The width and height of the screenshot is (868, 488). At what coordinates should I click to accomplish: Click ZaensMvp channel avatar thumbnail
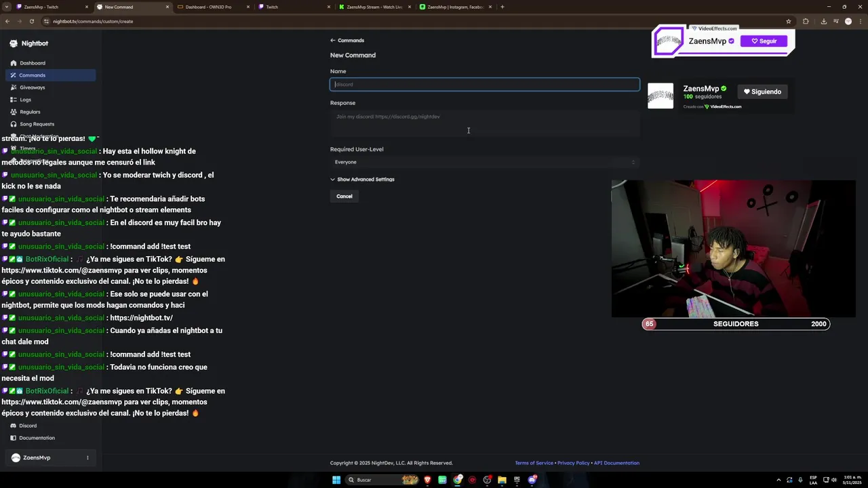[x=660, y=96]
